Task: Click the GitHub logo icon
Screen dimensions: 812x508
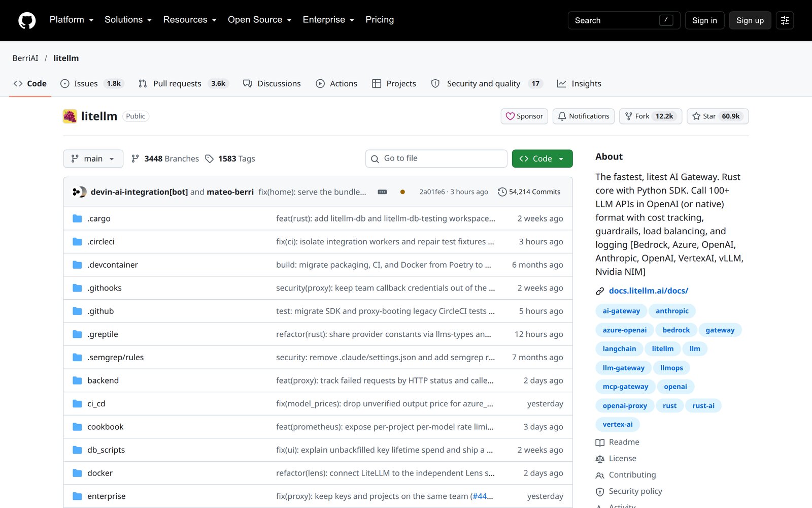Action: click(27, 20)
